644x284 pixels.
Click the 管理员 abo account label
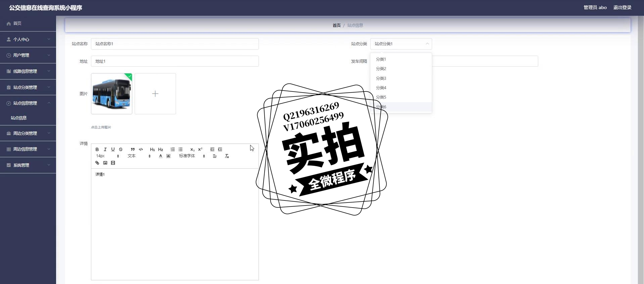pos(595,7)
